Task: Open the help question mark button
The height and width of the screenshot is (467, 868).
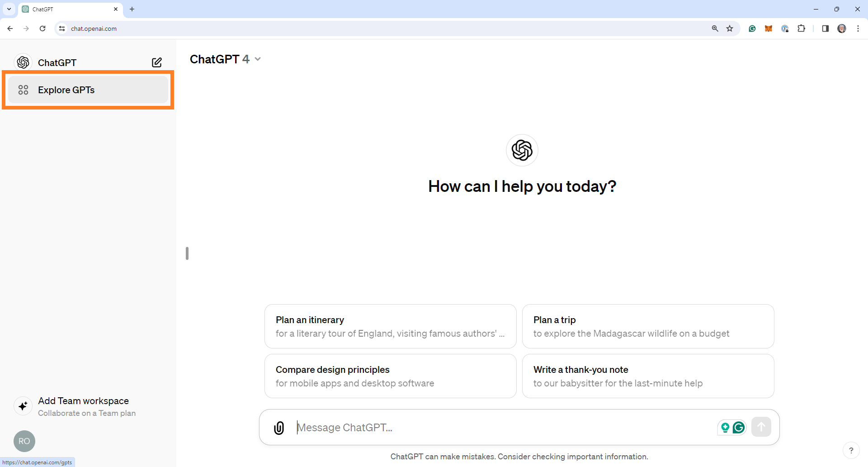Action: [x=851, y=450]
